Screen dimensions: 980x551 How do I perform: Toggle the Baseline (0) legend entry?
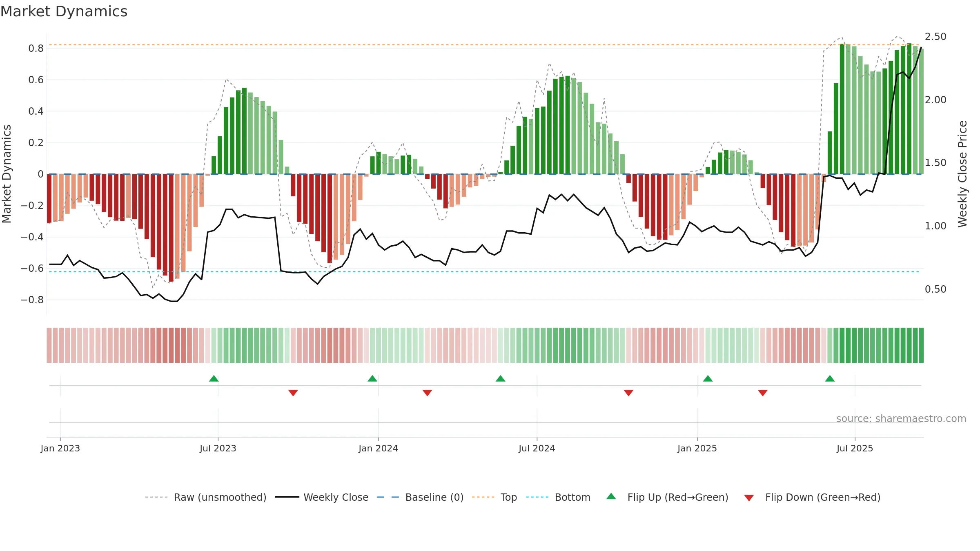420,497
